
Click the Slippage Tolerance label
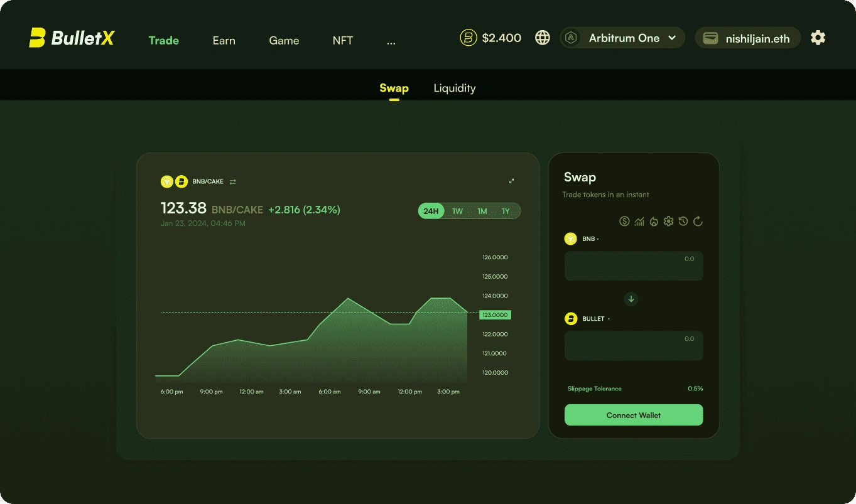click(x=594, y=389)
